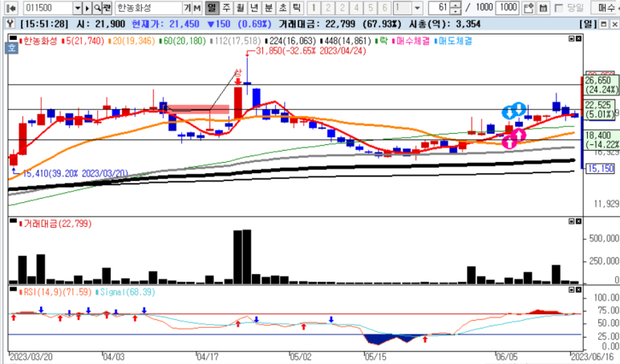This screenshot has width=620, height=364.
Task: Click toolbar number button 1
Action: click(314, 7)
